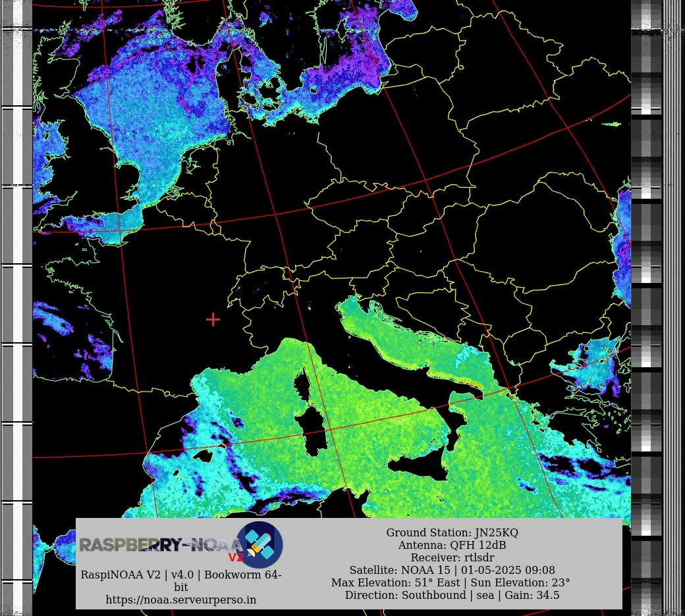
Task: Click the RASPBERRY-NOAA logo text
Action: pyautogui.click(x=161, y=544)
